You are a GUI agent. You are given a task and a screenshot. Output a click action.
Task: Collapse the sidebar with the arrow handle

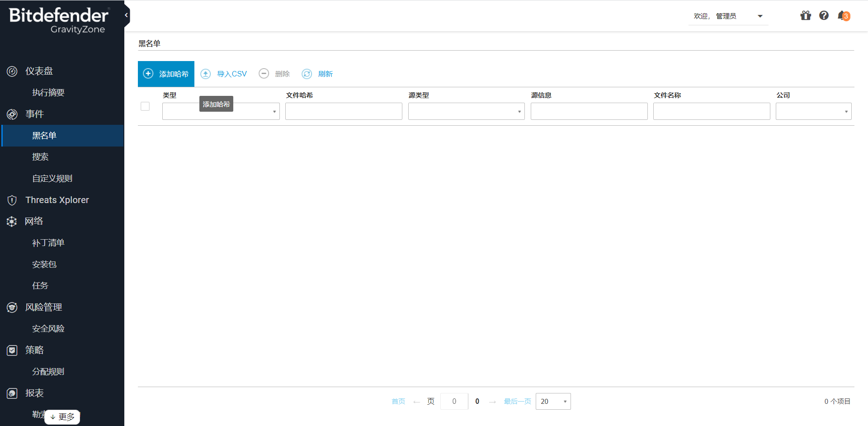127,15
